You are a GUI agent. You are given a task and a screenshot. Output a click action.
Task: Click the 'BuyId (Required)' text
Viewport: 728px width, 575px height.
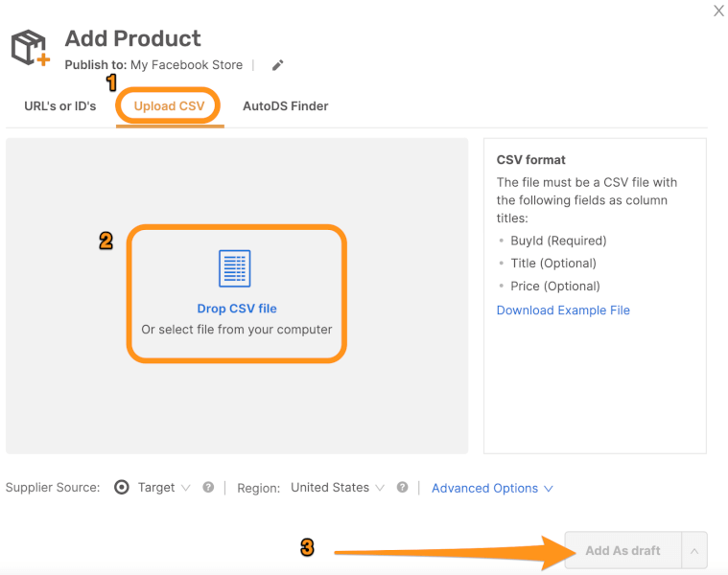[x=558, y=241]
